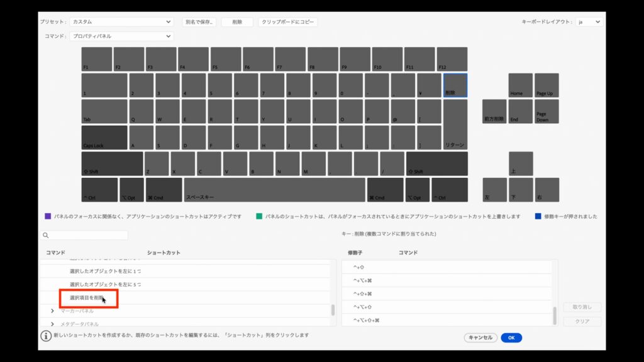Open the プリセット dropdown showing カスタム
The height and width of the screenshot is (362, 644).
[121, 22]
